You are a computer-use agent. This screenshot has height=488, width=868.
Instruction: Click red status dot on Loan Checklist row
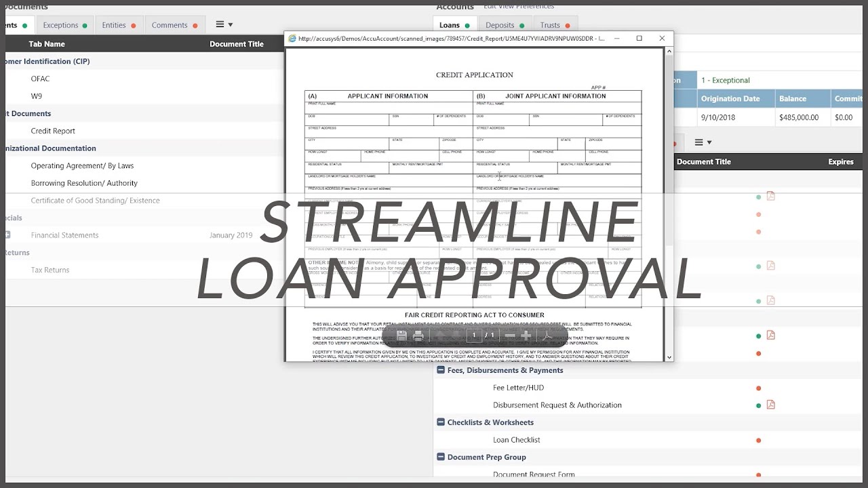[758, 441]
